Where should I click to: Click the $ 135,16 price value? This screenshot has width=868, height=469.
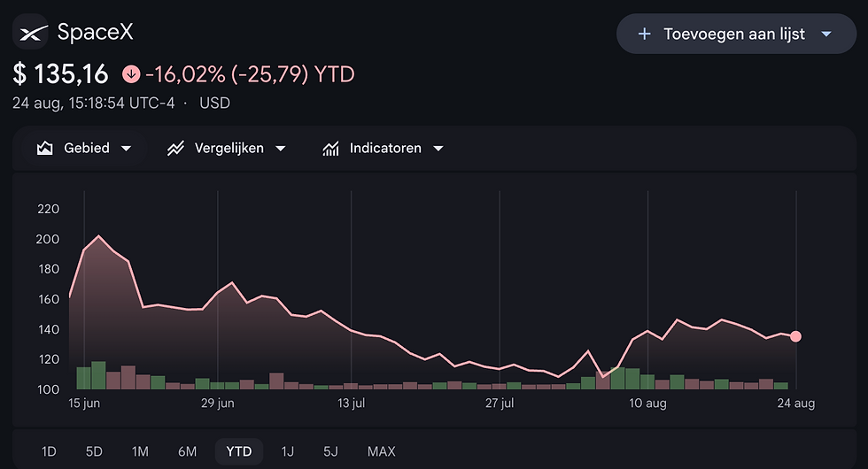tap(60, 74)
